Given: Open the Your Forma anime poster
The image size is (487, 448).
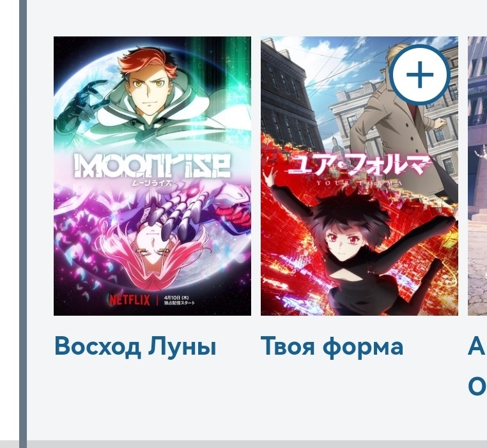Looking at the screenshot, I should coord(359,176).
